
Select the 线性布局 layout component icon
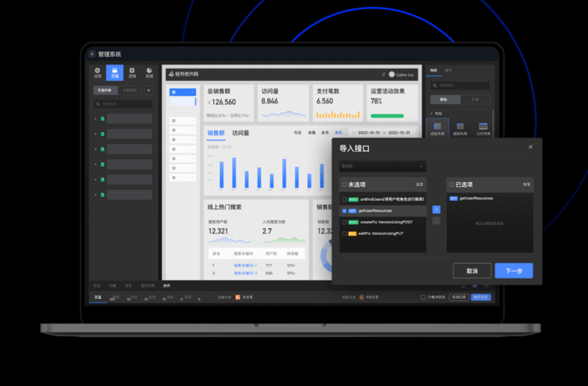pos(437,128)
